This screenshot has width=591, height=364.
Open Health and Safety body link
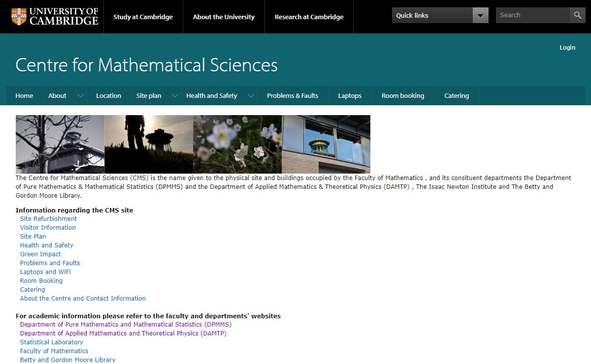(47, 245)
